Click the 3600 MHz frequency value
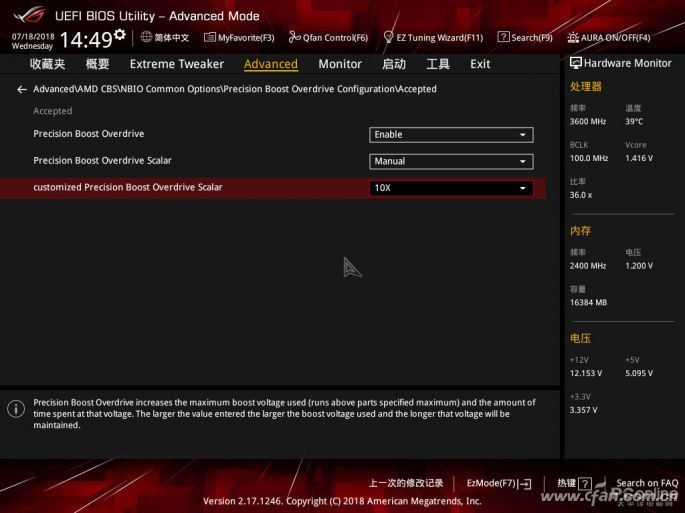Image resolution: width=685 pixels, height=513 pixels. coord(588,121)
